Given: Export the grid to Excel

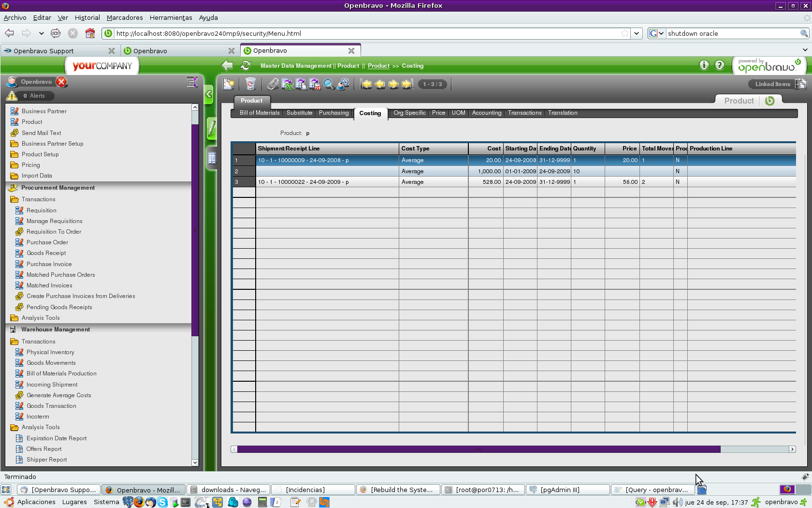Looking at the screenshot, I should (x=288, y=84).
